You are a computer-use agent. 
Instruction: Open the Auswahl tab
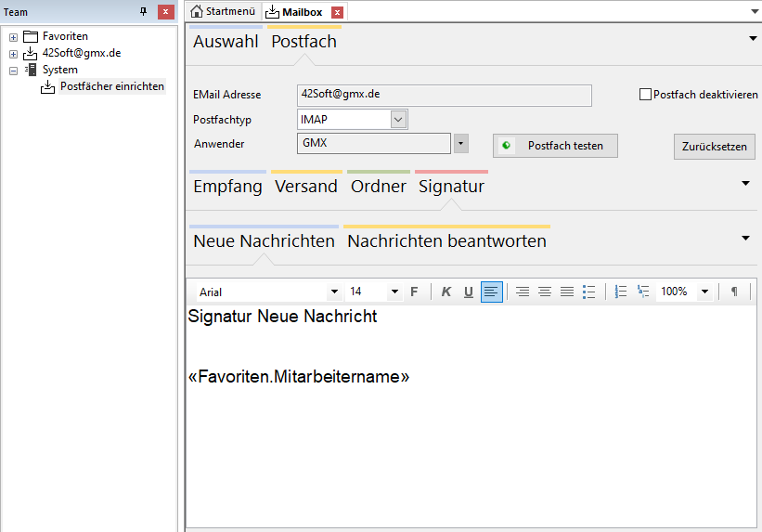point(226,42)
